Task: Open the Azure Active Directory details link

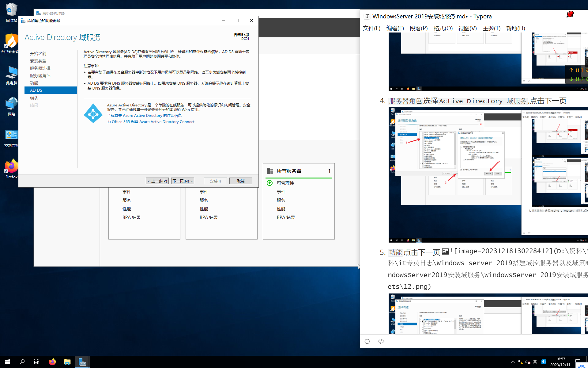Action: tap(144, 116)
